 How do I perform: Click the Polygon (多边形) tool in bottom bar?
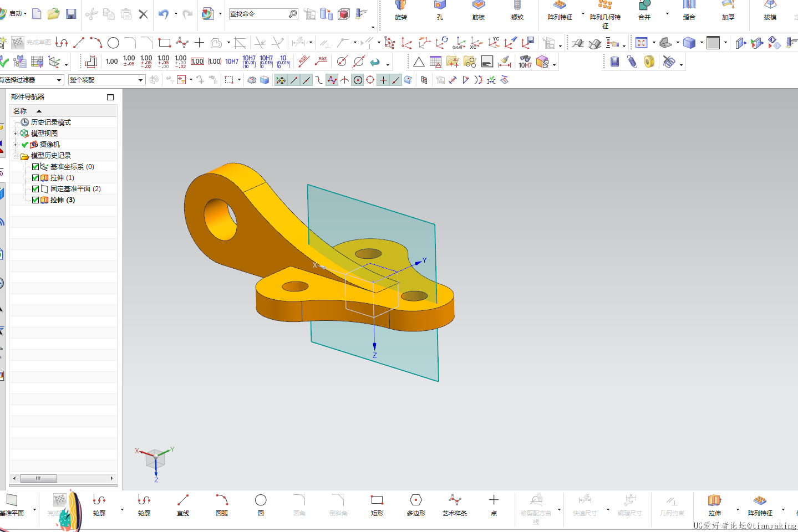416,505
